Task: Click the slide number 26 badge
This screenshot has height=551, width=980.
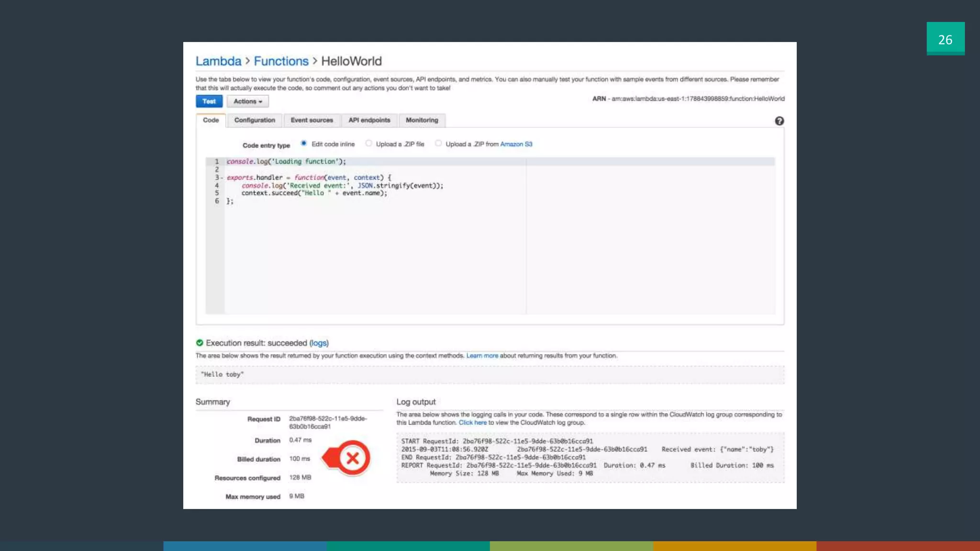Action: click(945, 39)
